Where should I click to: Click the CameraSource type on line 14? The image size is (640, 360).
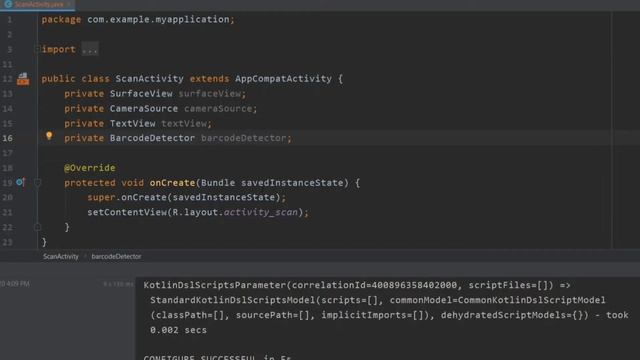point(144,109)
